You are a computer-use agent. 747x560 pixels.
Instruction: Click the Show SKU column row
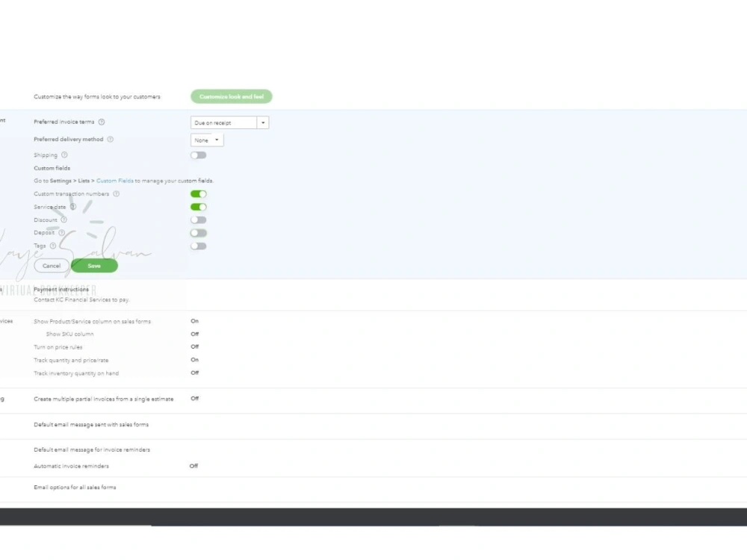(x=70, y=335)
